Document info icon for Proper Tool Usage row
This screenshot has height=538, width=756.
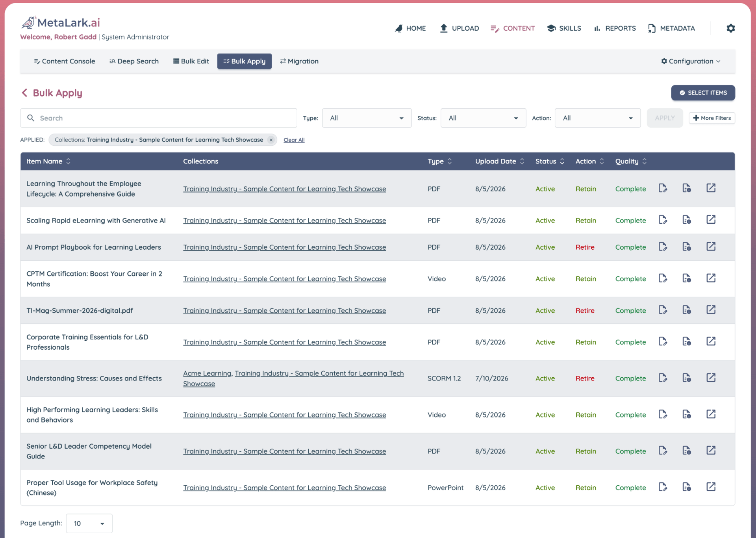[687, 487]
